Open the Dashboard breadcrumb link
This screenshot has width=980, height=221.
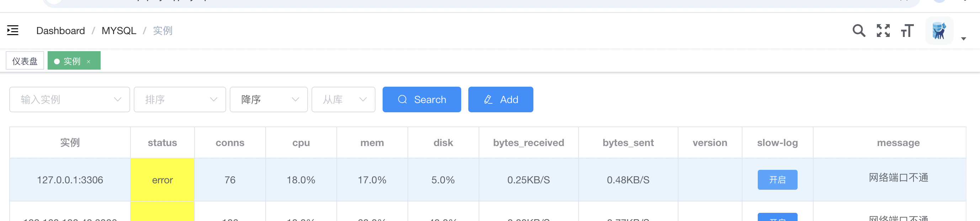click(60, 31)
